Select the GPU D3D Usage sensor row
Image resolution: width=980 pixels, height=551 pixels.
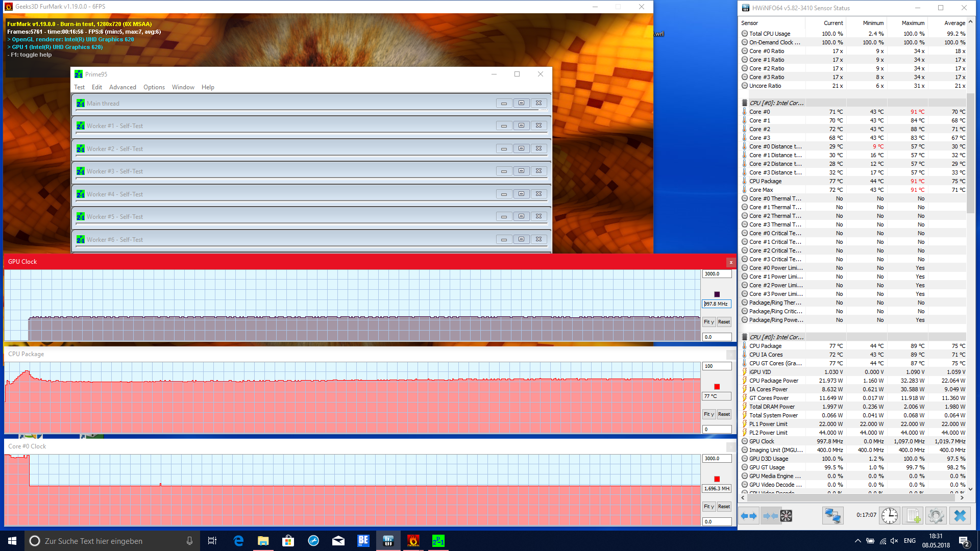tap(853, 459)
